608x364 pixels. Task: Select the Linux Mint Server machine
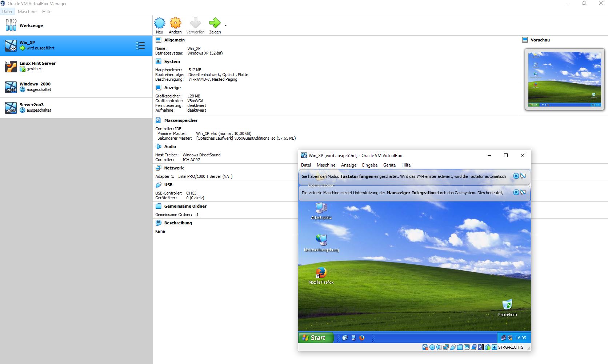[76, 66]
